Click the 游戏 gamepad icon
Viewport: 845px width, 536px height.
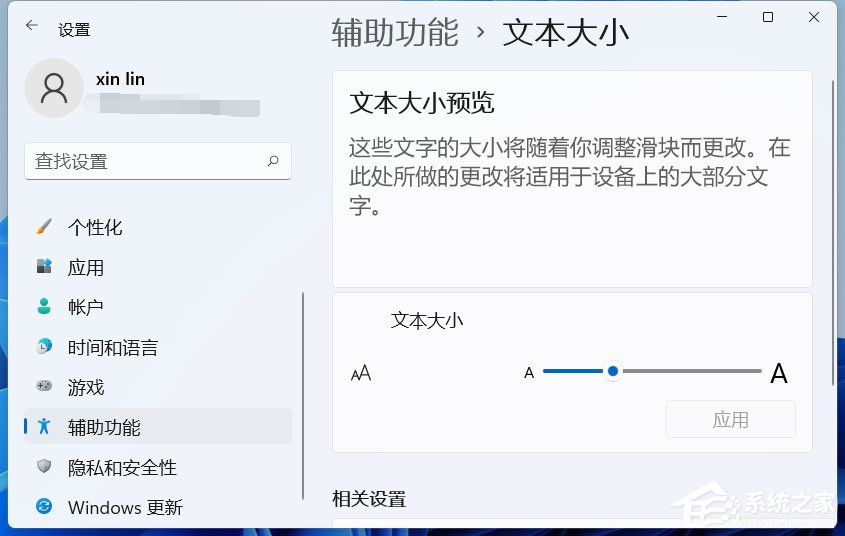coord(44,386)
